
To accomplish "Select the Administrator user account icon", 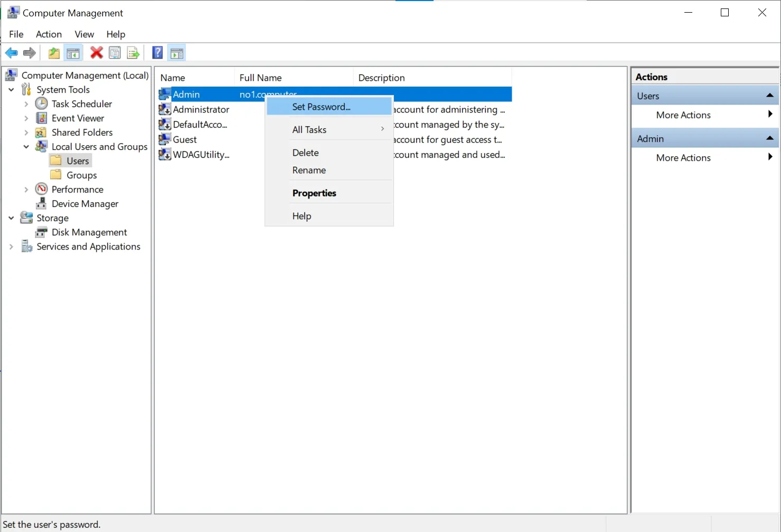I will (165, 109).
